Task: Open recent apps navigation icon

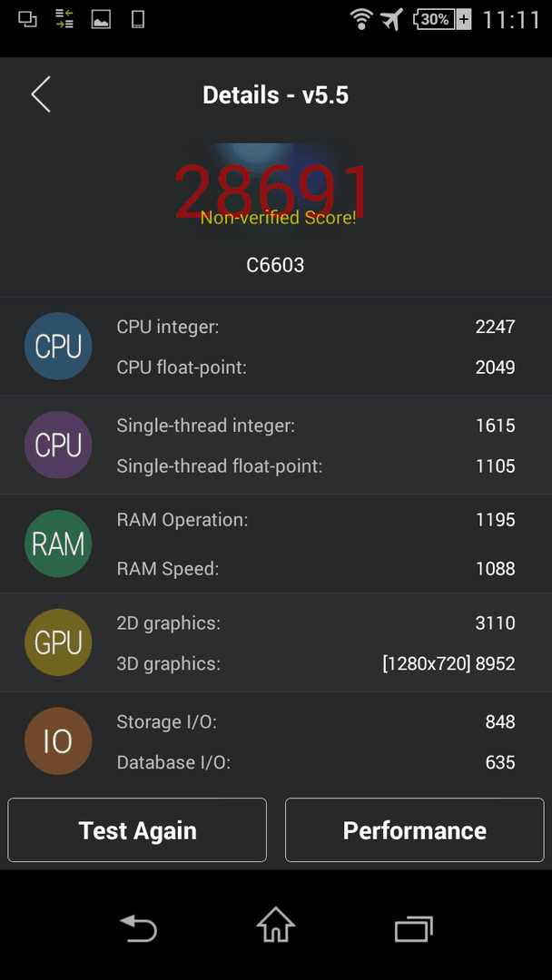Action: point(414,929)
